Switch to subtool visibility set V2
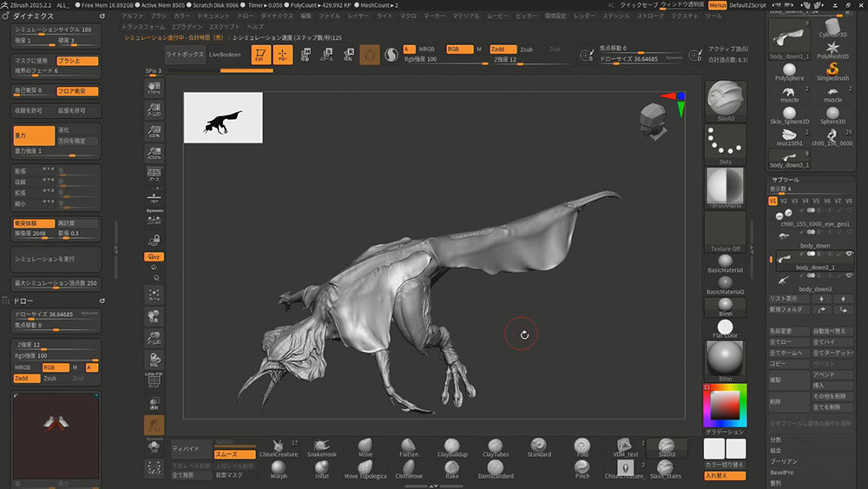Viewport: 868px width, 489px height. (x=783, y=201)
